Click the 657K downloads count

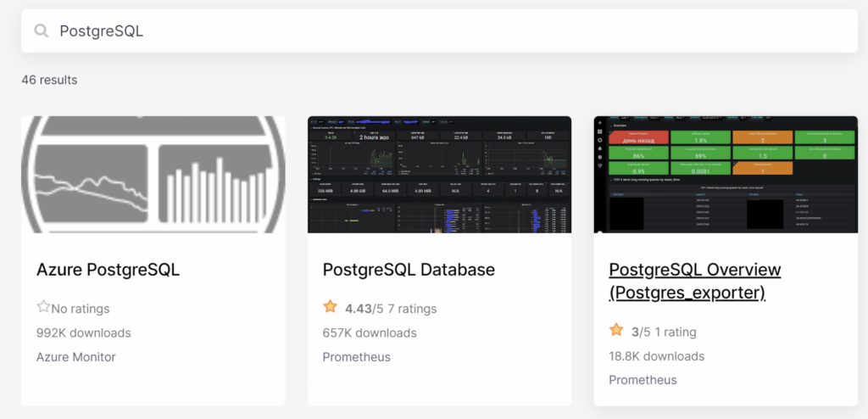(370, 332)
